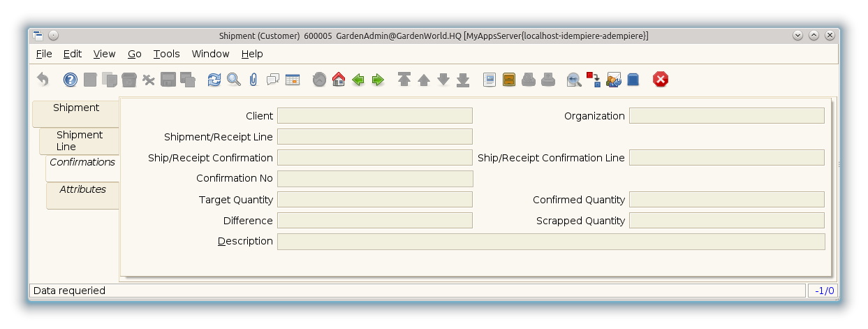The width and height of the screenshot is (868, 329).
Task: Switch to the Shipment tab
Action: (76, 108)
